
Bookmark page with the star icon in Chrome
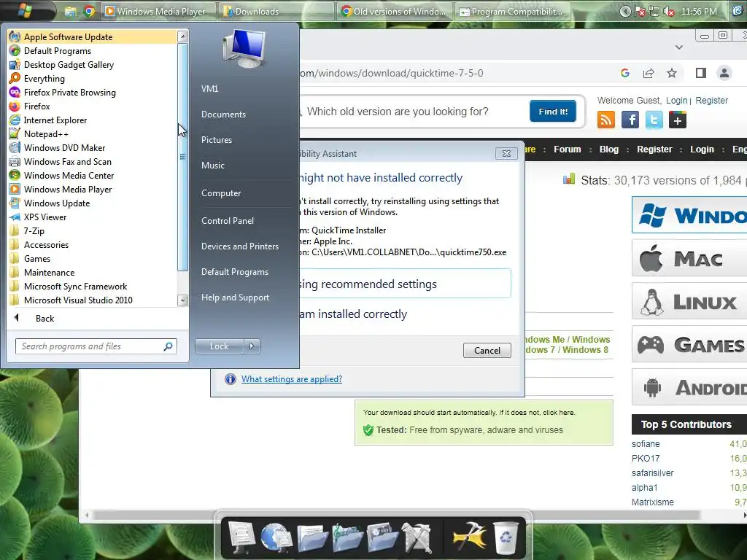coord(672,73)
